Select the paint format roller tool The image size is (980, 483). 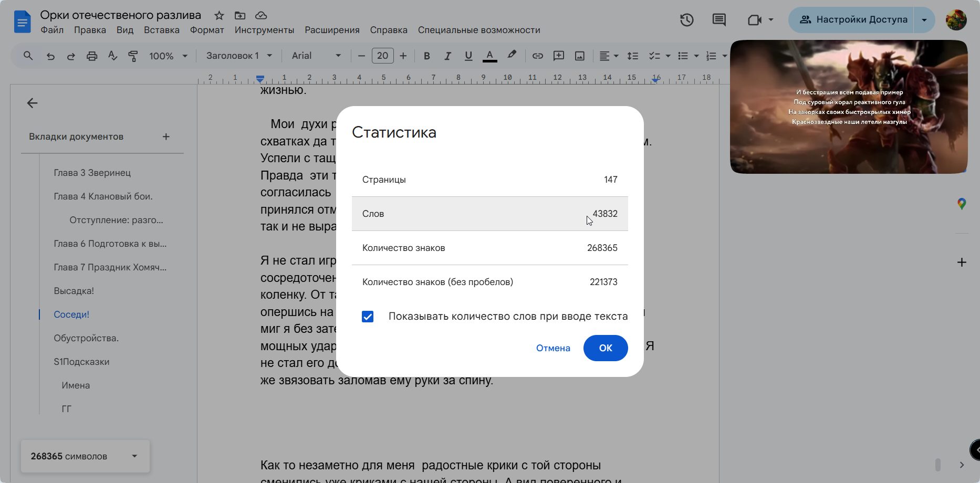[133, 56]
